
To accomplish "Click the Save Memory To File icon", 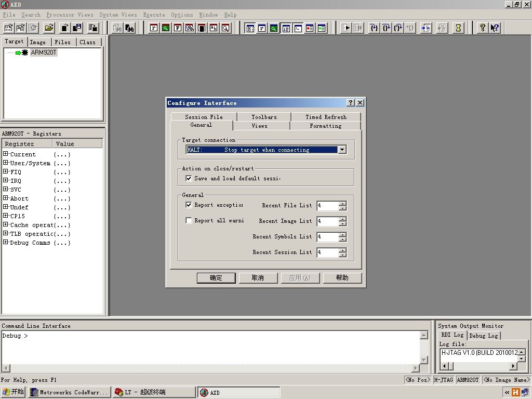I will pyautogui.click(x=77, y=28).
